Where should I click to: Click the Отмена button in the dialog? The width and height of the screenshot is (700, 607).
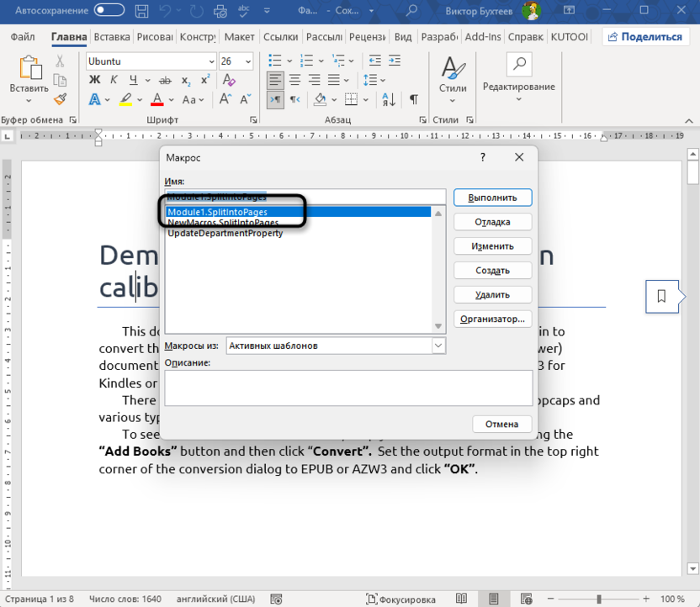[501, 424]
